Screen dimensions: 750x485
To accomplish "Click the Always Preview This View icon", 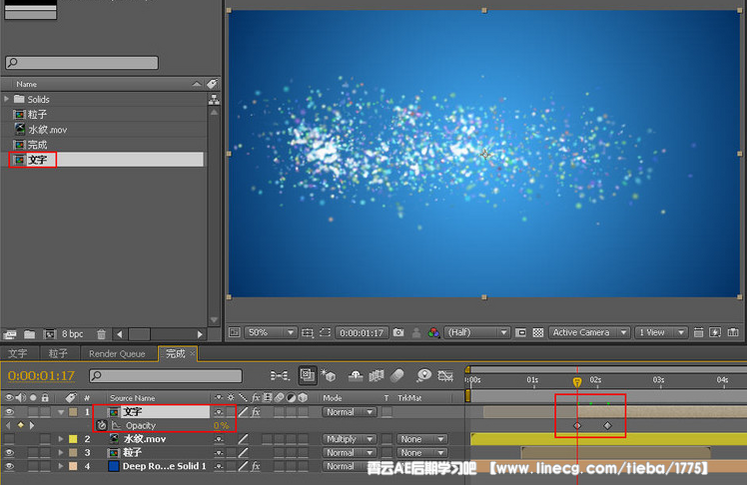I will pyautogui.click(x=234, y=332).
